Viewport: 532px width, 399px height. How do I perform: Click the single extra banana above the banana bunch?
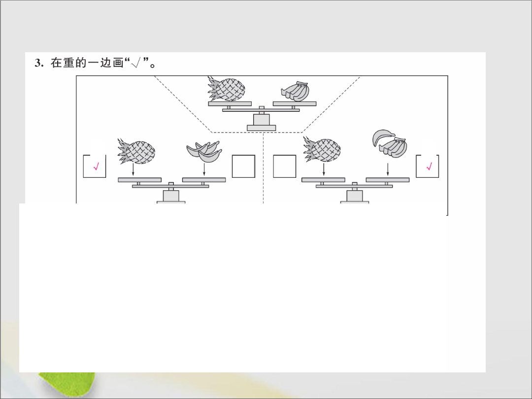[383, 137]
